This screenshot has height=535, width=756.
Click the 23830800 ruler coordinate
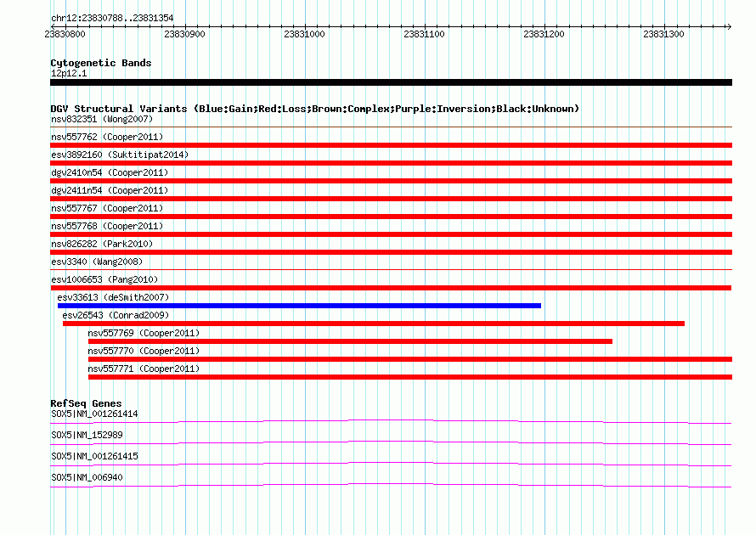65,34
